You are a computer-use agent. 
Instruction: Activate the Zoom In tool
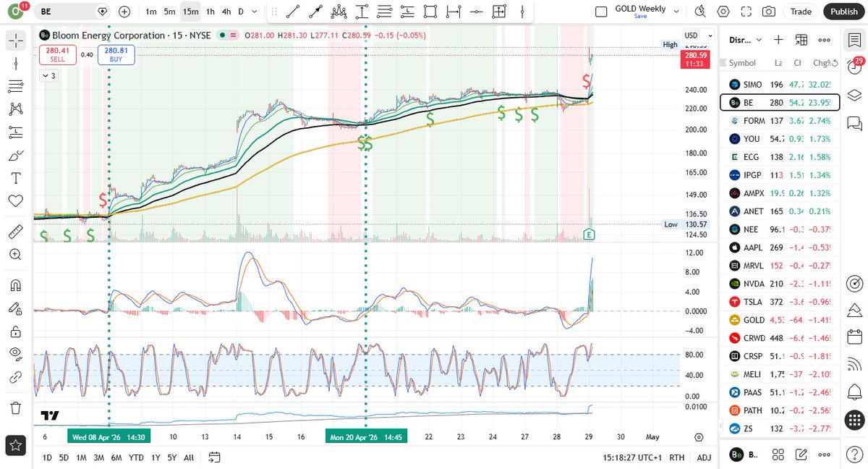[15, 255]
